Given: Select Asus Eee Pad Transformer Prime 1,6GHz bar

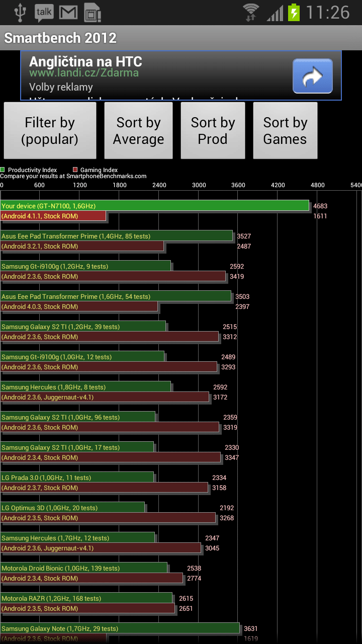Looking at the screenshot, I should 116,296.
